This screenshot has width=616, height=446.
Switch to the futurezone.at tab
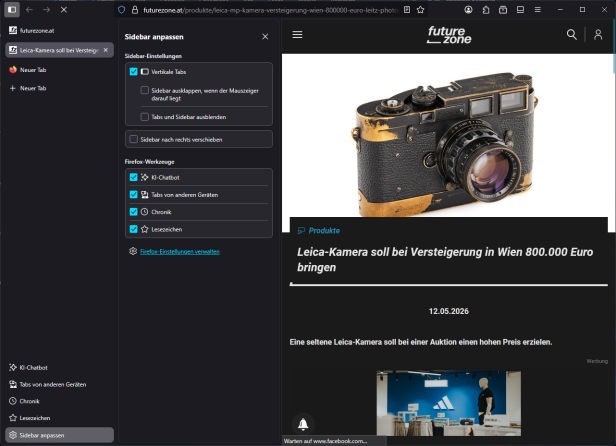click(x=59, y=30)
